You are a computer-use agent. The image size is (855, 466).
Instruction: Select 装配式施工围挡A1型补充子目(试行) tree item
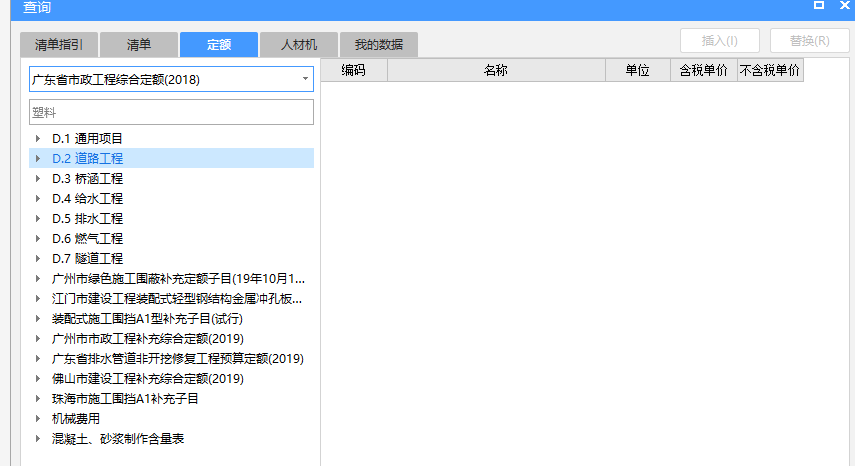coord(147,318)
